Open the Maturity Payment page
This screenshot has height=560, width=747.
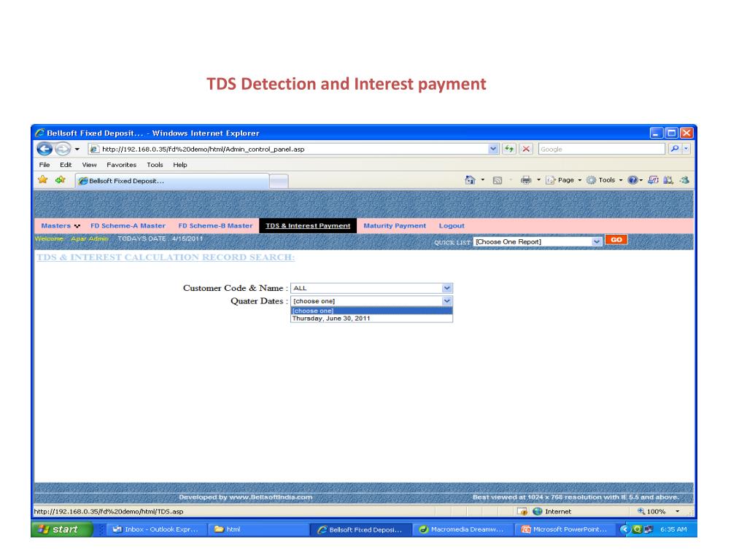point(395,226)
